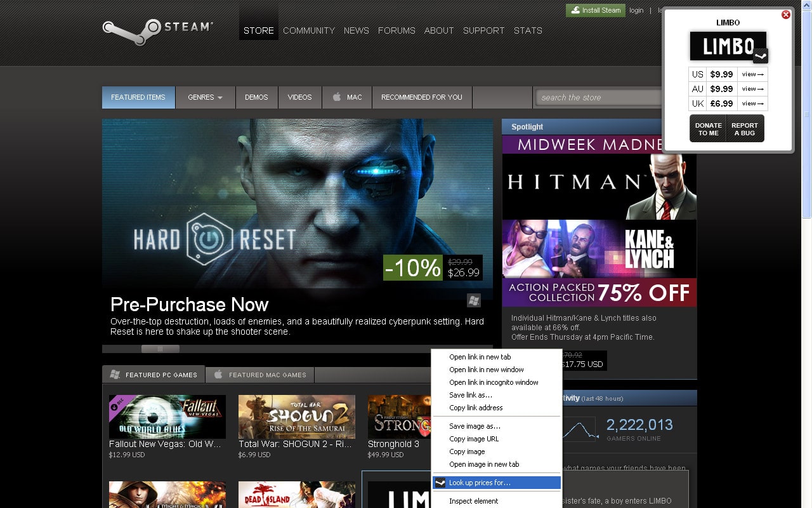Click the DONATE TO ME button
Screen dimensions: 812x508
coord(708,129)
